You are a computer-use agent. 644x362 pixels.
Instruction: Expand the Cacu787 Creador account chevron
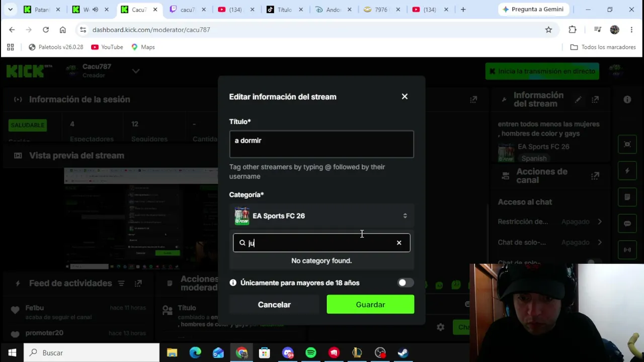pos(136,71)
